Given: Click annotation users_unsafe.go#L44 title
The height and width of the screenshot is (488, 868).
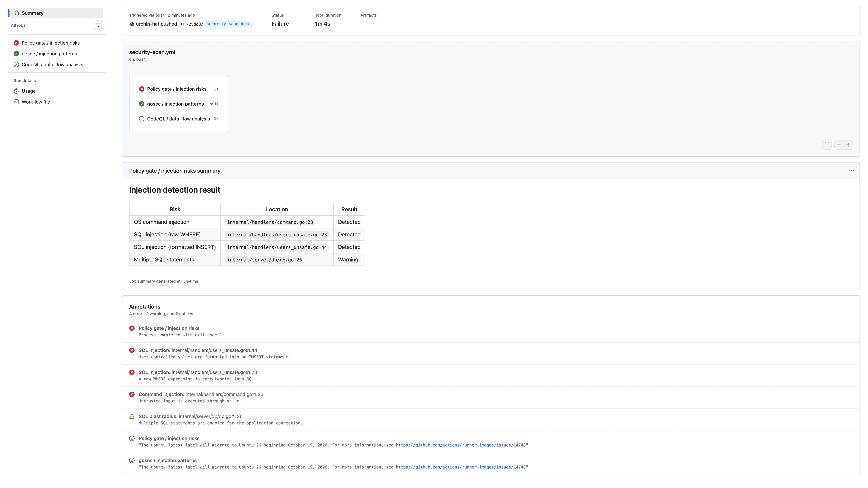Looking at the screenshot, I should point(198,350).
